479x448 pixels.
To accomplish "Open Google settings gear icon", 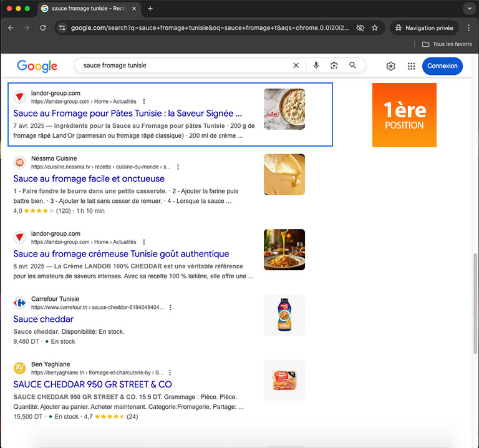I will pyautogui.click(x=390, y=66).
